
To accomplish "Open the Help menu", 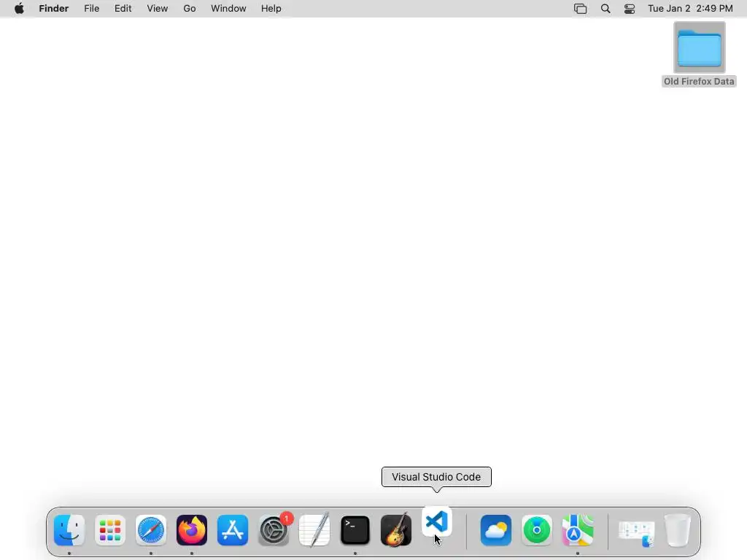I will click(271, 9).
